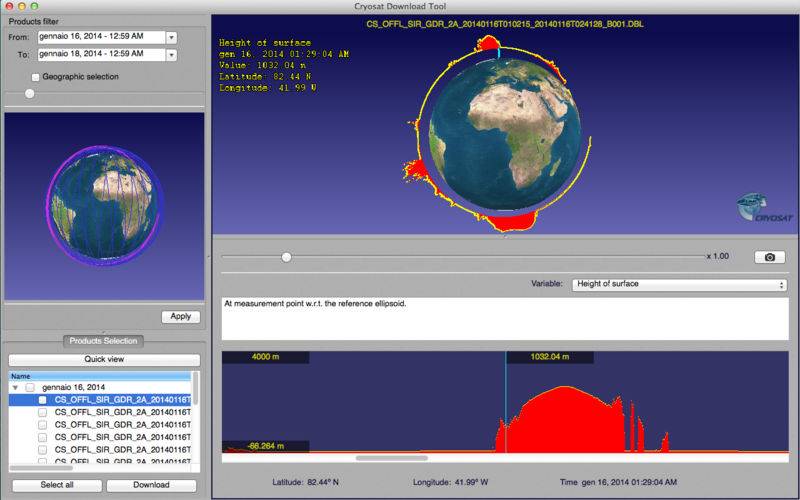This screenshot has height=500, width=800.
Task: Check the highlighted CS_OFFL_SIR_GDR_2A product checkbox
Action: pos(42,399)
